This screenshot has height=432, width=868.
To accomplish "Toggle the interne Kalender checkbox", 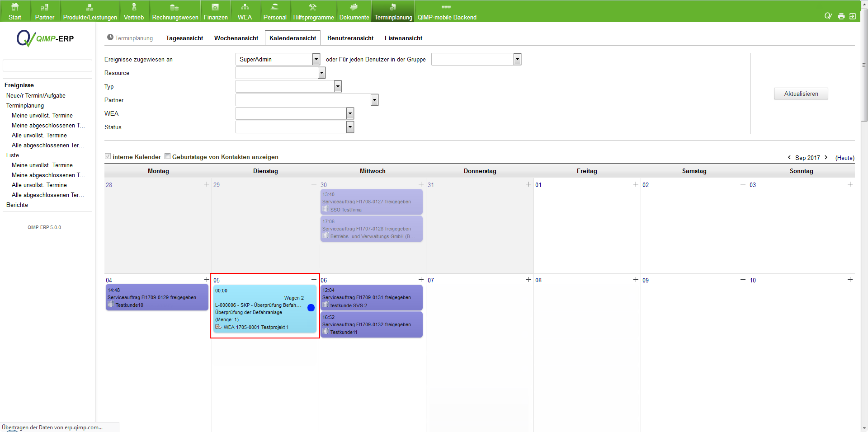I will (x=108, y=156).
